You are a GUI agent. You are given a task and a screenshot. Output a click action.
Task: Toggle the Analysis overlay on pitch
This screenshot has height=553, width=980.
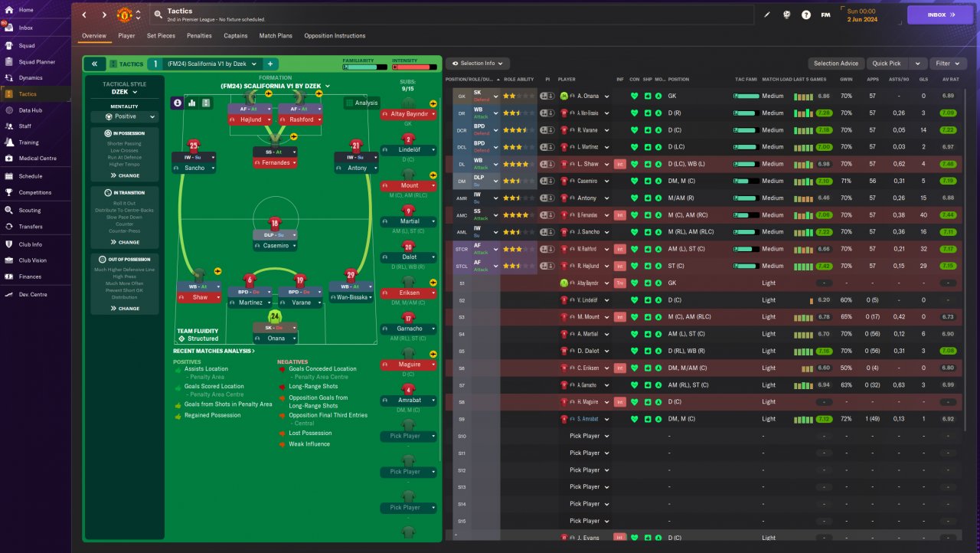[x=361, y=103]
